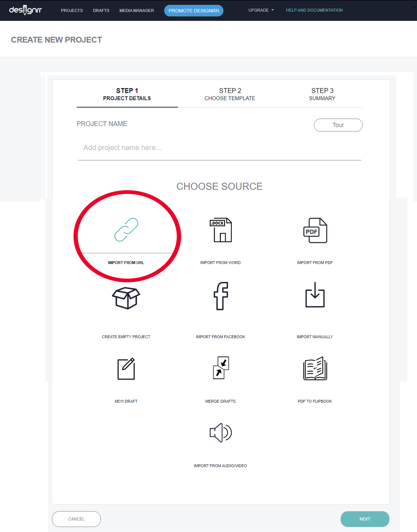Open the Help and Documentation link

314,10
